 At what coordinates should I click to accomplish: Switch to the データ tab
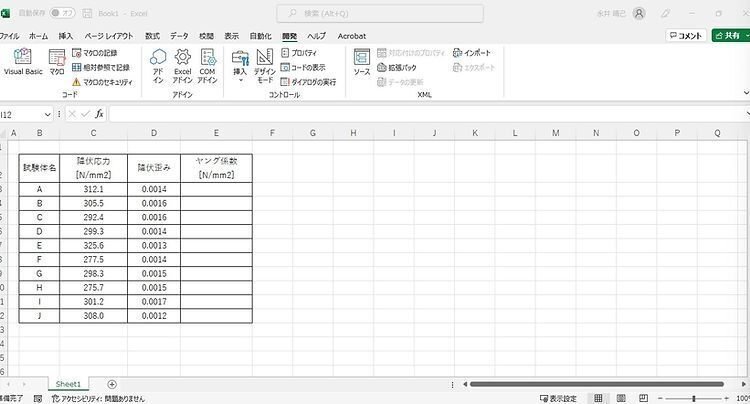coord(179,36)
